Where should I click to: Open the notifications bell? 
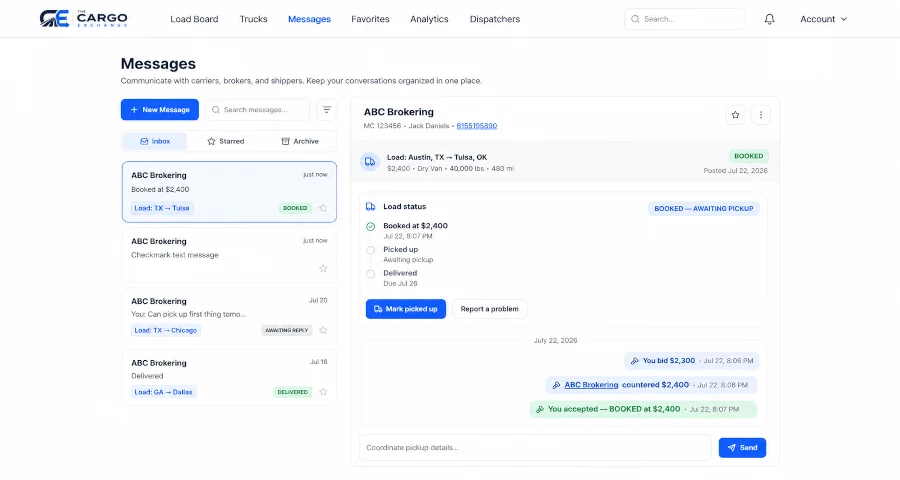769,19
